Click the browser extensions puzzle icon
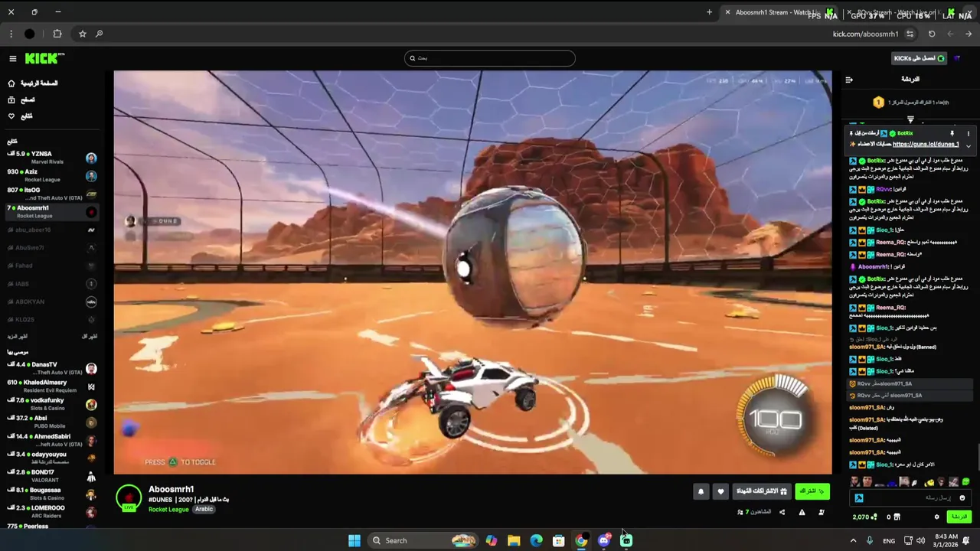Viewport: 980px width, 551px height. tap(57, 34)
